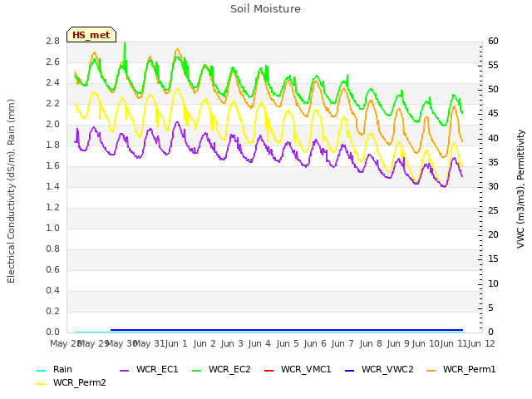Toggle the Rain series in legend
Screen dimensions: 532x399
[x=54, y=369]
